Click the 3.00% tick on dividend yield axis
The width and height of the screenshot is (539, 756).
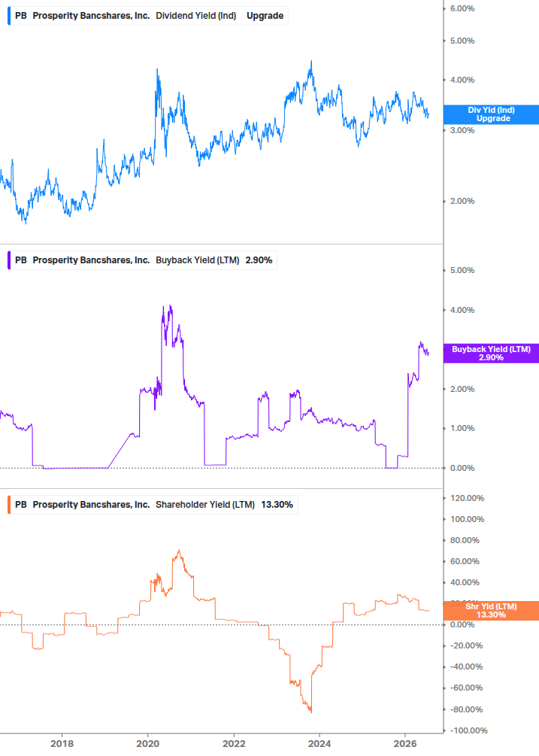[462, 131]
